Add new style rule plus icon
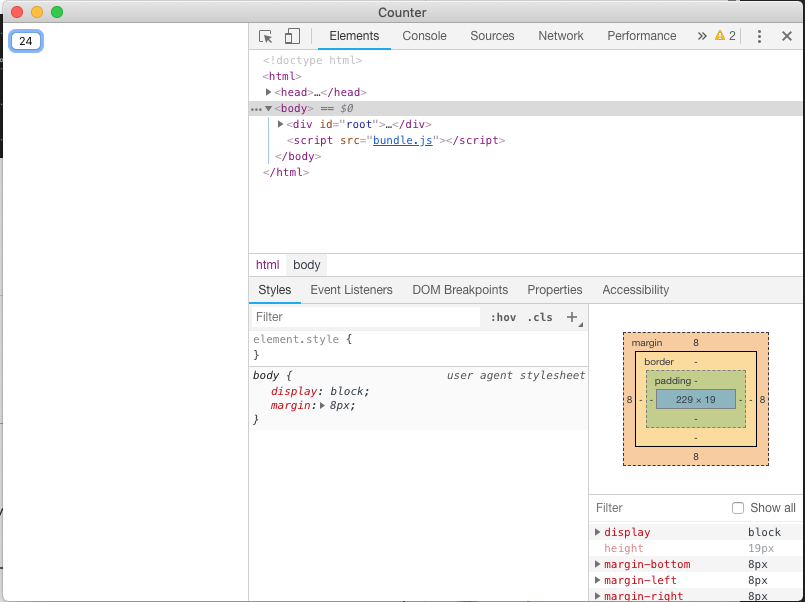The height and width of the screenshot is (602, 805). tap(572, 317)
